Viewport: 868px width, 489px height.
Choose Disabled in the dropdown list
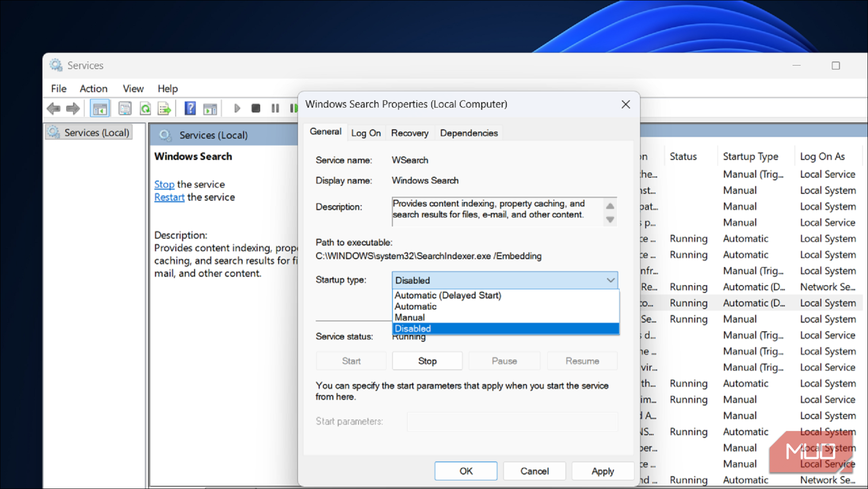[x=506, y=329]
